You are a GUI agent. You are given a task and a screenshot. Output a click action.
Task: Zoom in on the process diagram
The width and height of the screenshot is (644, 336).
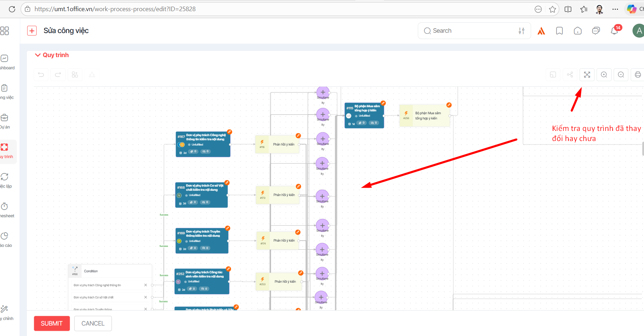click(604, 75)
